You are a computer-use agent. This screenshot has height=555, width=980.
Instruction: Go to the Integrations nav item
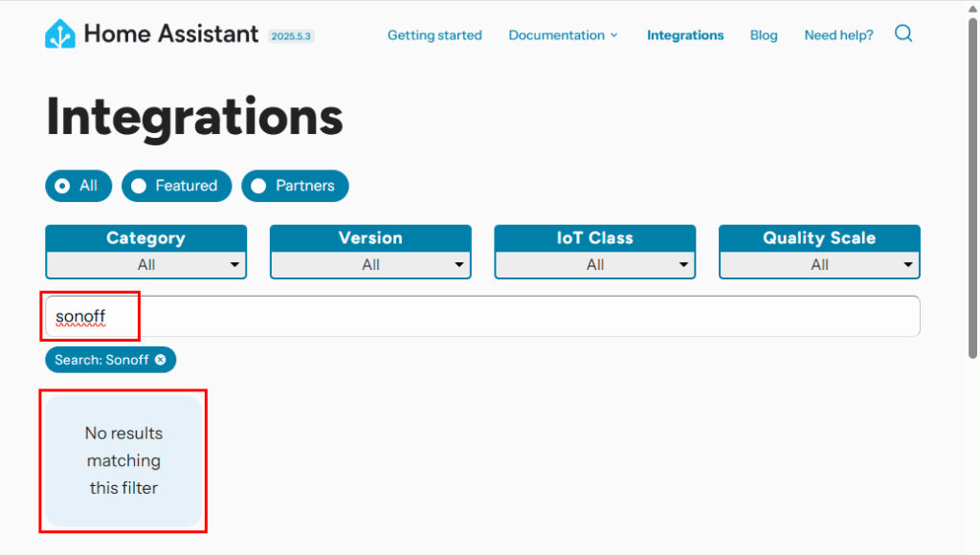click(685, 35)
